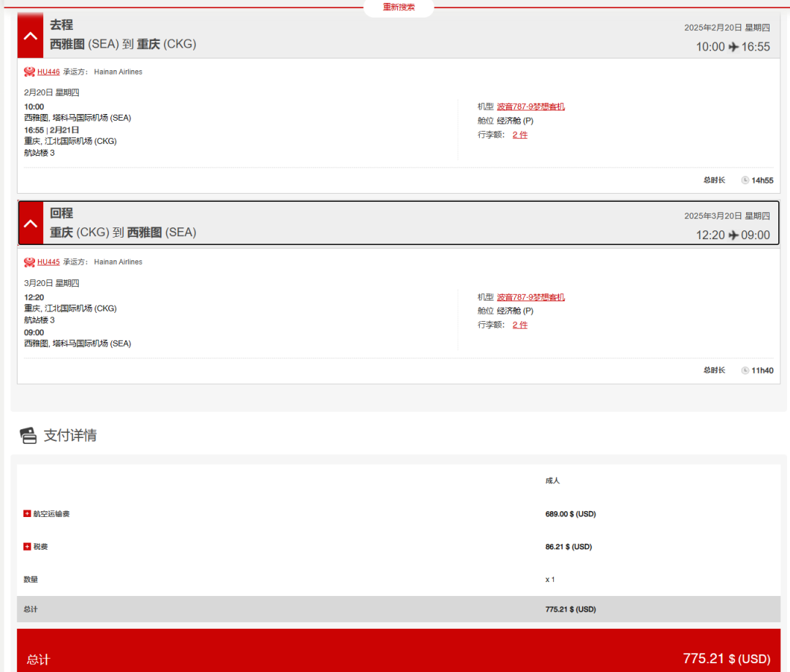Image resolution: width=790 pixels, height=672 pixels.
Task: Click clock icon beside 14h55 duration
Action: pyautogui.click(x=745, y=180)
